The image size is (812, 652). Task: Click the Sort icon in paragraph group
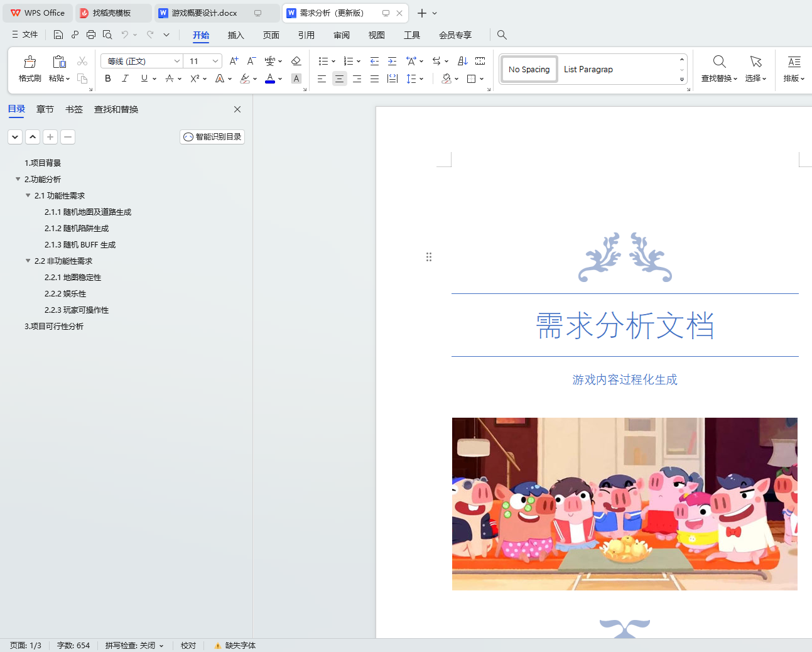tap(463, 61)
